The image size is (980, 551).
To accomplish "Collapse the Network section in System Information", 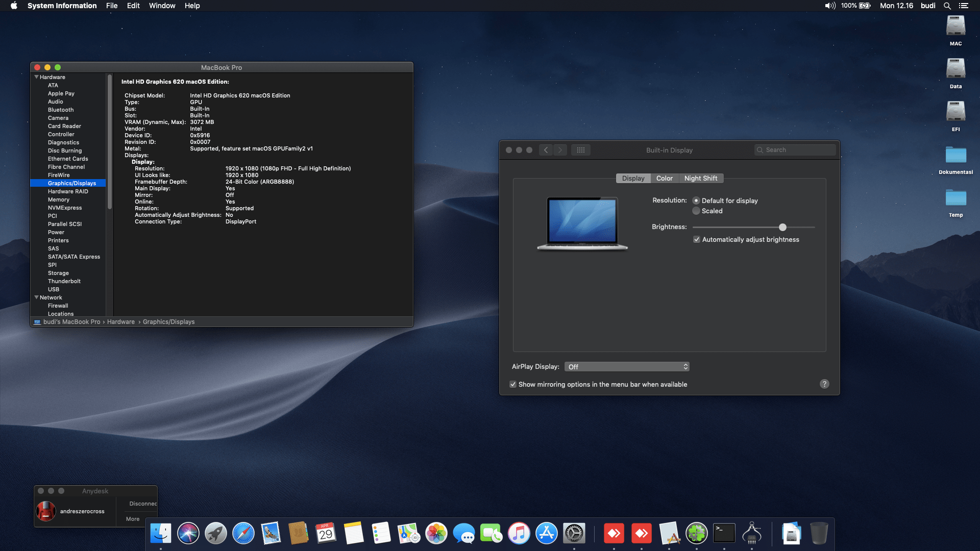I will point(36,297).
